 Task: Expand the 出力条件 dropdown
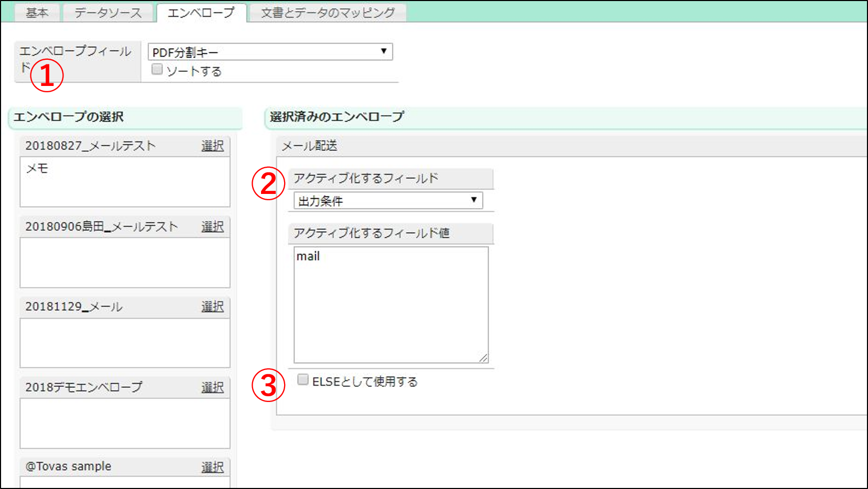pyautogui.click(x=388, y=201)
